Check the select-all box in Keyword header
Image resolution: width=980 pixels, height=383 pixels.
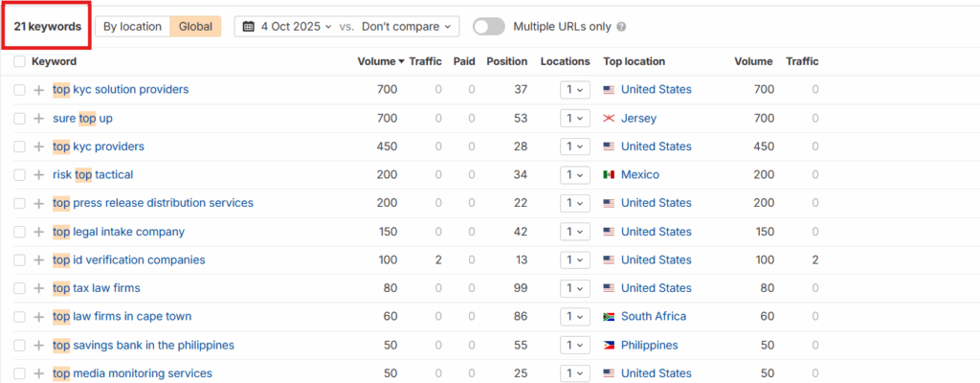pos(20,61)
